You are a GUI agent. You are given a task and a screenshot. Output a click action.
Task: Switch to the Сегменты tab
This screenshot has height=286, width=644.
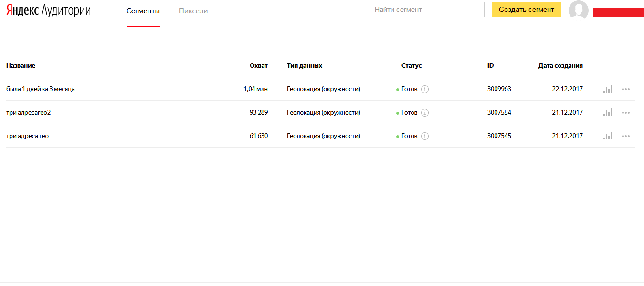tap(143, 11)
